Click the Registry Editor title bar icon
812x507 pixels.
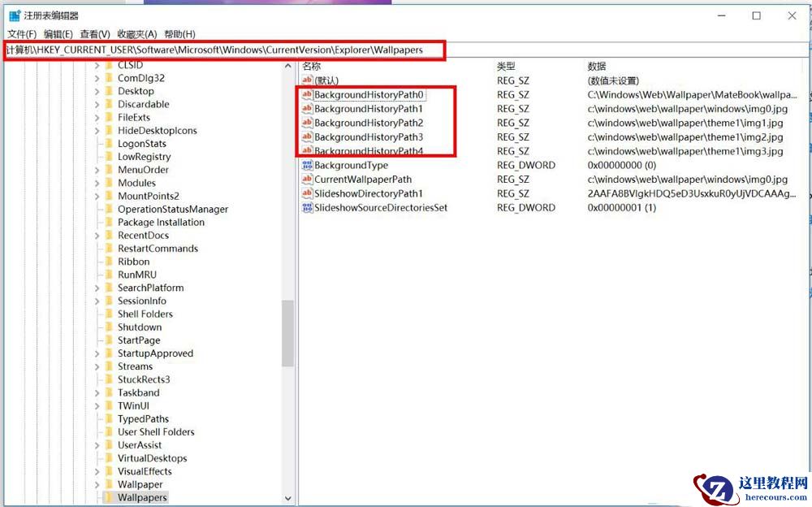[x=15, y=15]
